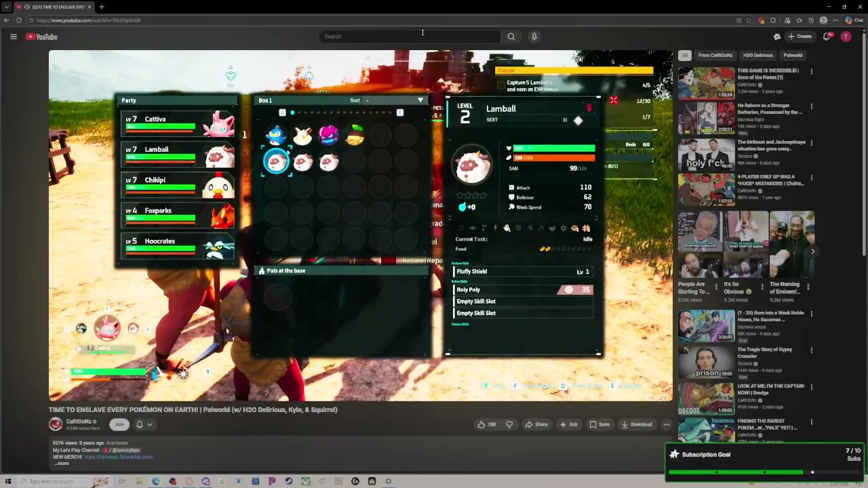This screenshot has height=488, width=868.
Task: Click the Create button
Action: 800,37
